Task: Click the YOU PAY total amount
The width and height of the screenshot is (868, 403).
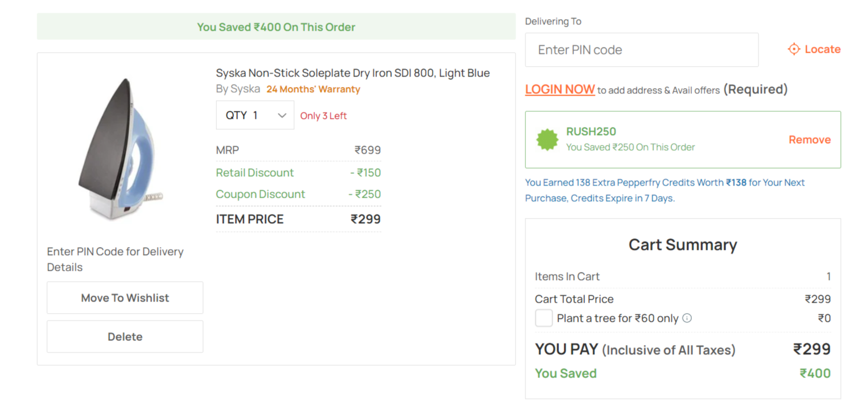Action: [x=812, y=349]
